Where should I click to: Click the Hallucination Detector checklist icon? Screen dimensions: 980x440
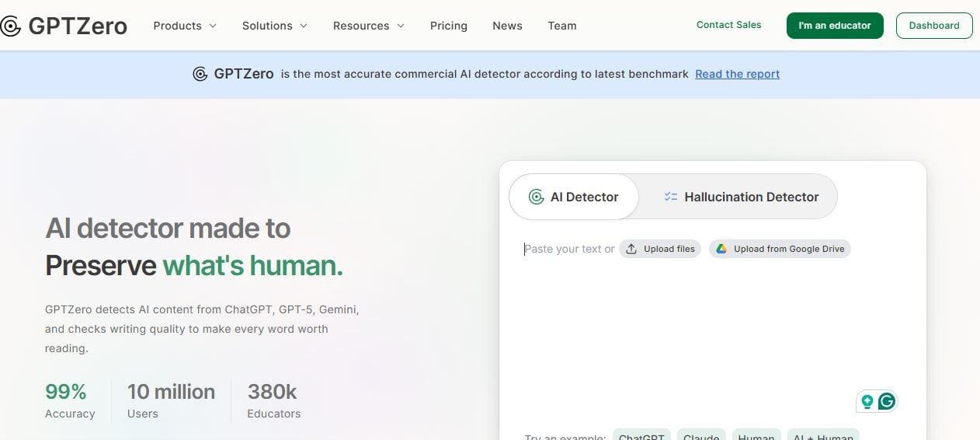click(x=671, y=197)
